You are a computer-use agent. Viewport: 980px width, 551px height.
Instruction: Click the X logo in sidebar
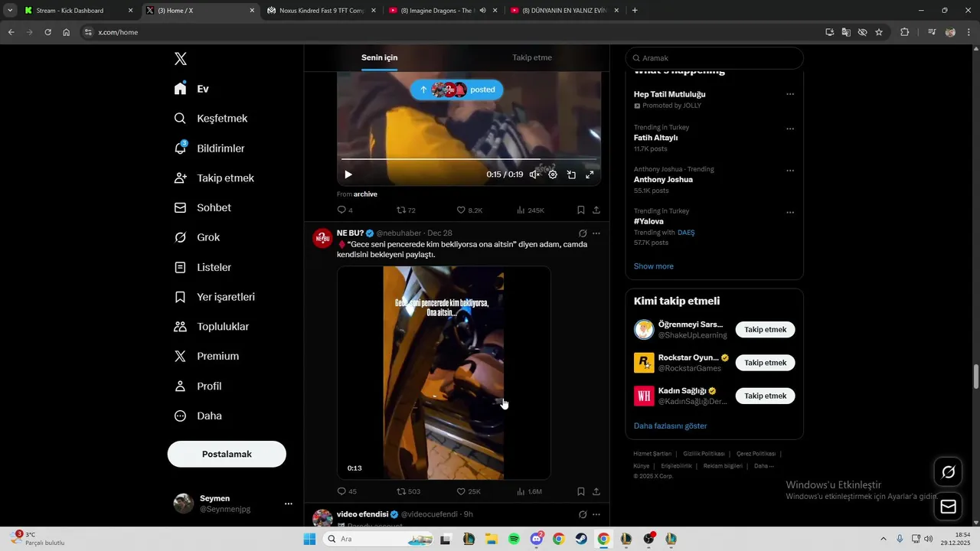pyautogui.click(x=181, y=59)
